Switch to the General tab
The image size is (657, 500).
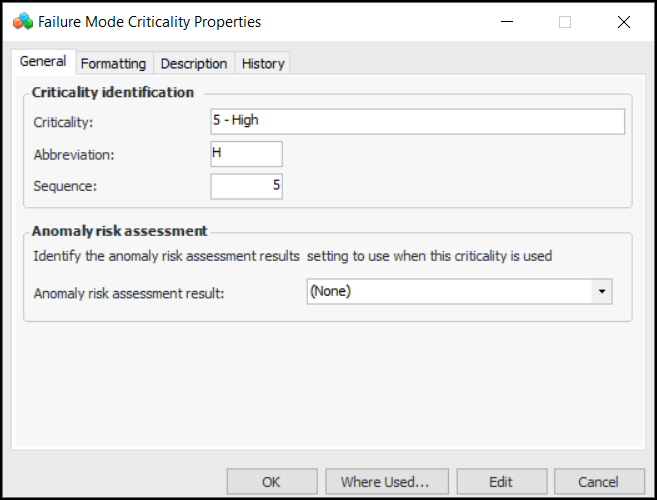click(x=43, y=62)
